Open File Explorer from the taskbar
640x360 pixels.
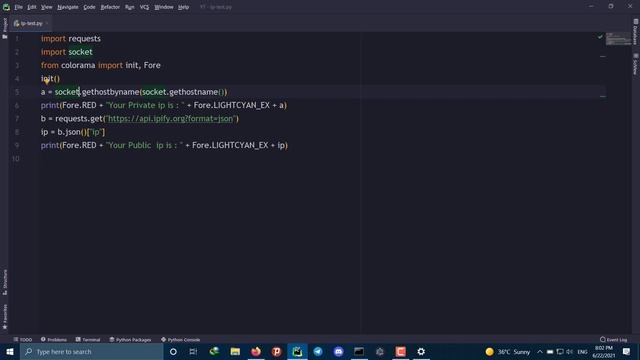[235, 351]
